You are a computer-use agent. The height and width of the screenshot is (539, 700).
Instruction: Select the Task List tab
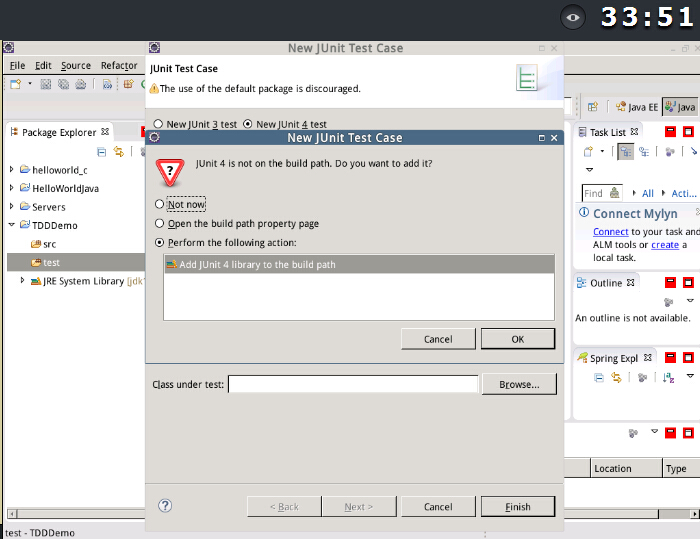608,132
